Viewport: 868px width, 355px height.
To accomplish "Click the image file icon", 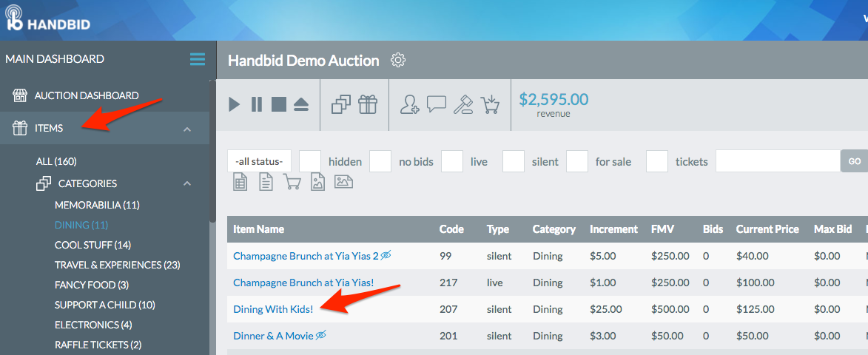I will point(317,182).
